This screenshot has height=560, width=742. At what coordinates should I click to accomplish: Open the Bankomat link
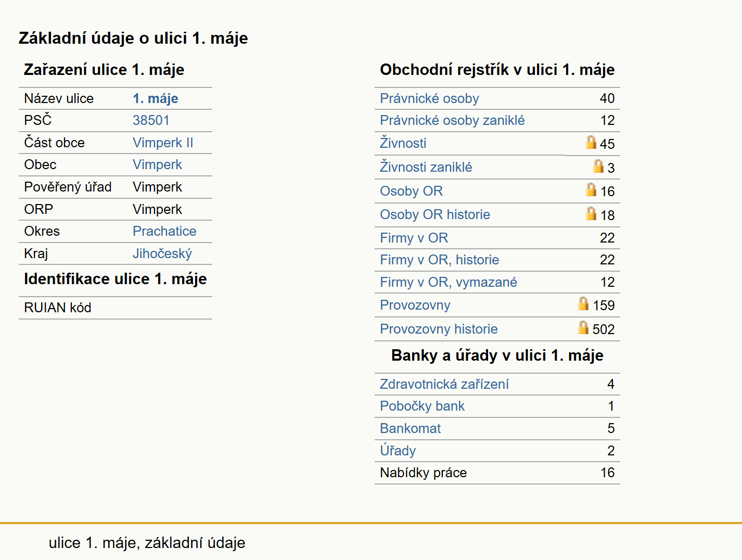tap(410, 428)
